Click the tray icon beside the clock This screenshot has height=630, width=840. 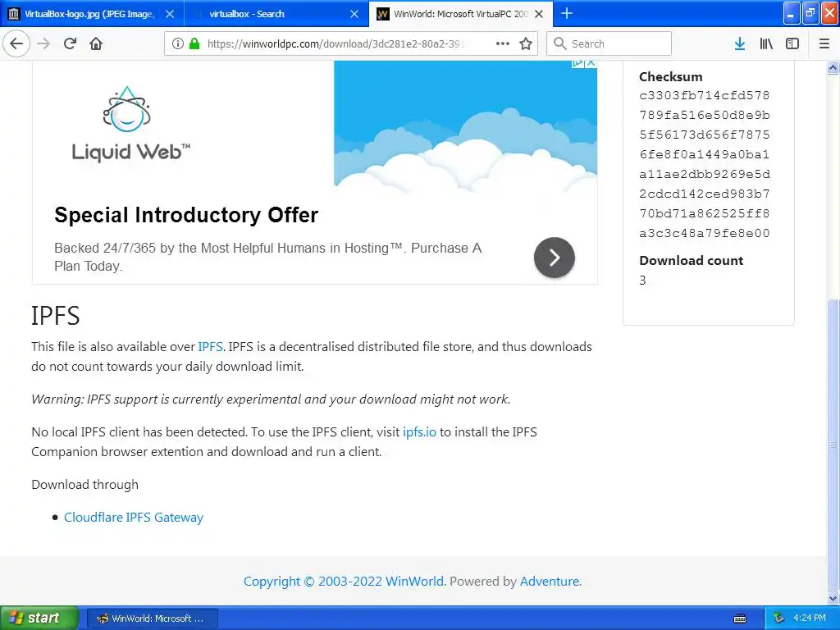click(x=778, y=619)
